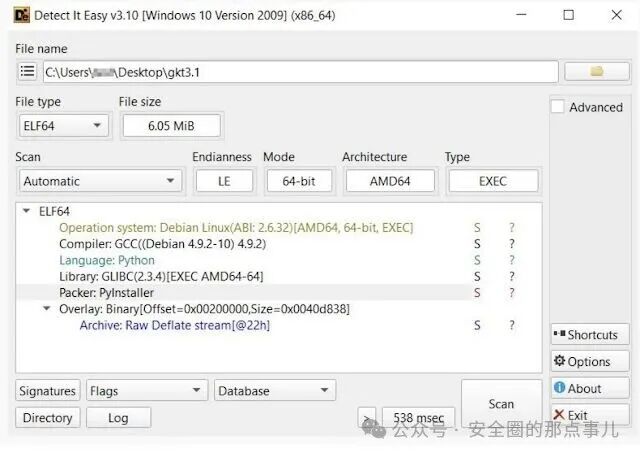Open the Database dropdown
This screenshot has height=456, width=640.
275,391
